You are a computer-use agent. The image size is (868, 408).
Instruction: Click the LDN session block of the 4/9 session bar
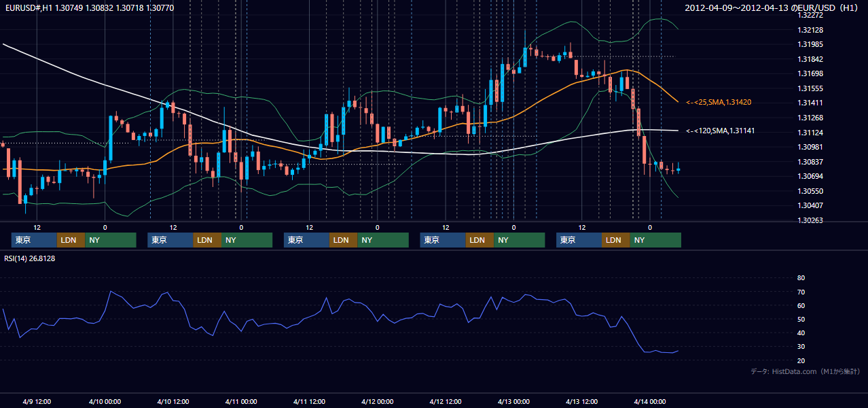pyautogui.click(x=71, y=240)
